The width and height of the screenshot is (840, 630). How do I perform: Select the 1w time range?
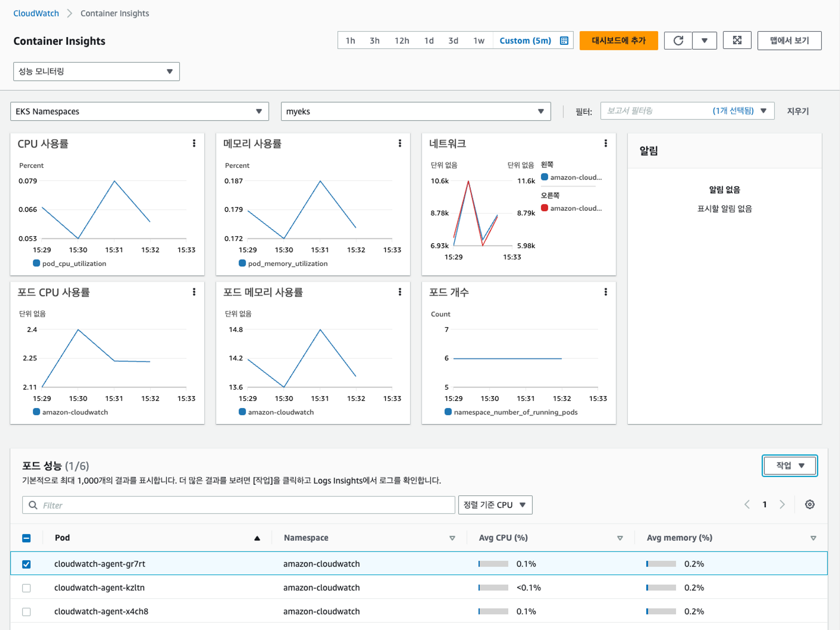point(479,41)
